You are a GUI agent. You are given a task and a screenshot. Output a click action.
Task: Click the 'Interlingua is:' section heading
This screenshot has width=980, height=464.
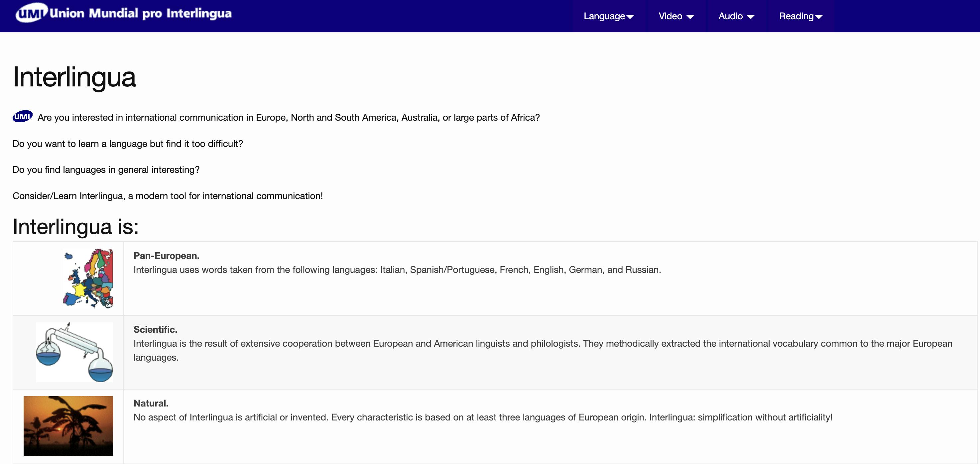click(76, 227)
